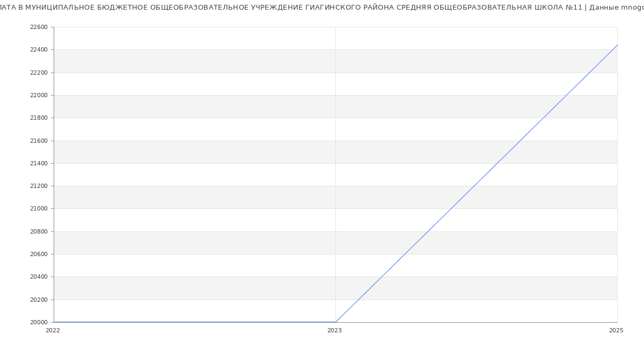
Task: Click the 22600 y-axis label
Action: point(39,27)
